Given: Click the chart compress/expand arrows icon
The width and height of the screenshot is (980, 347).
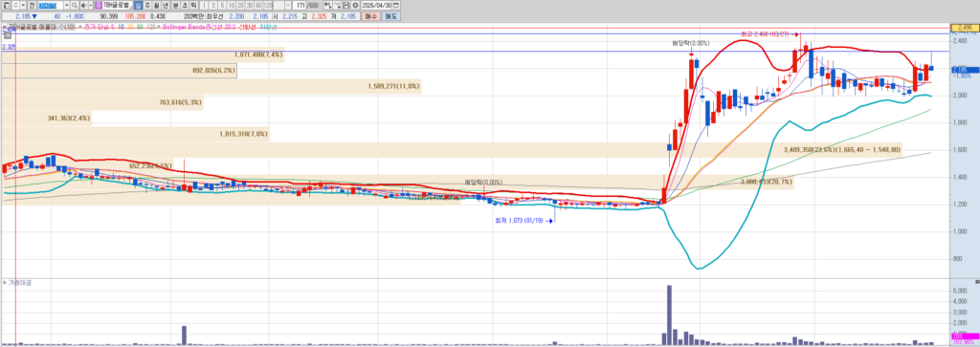Looking at the screenshot, I should coord(327,5).
